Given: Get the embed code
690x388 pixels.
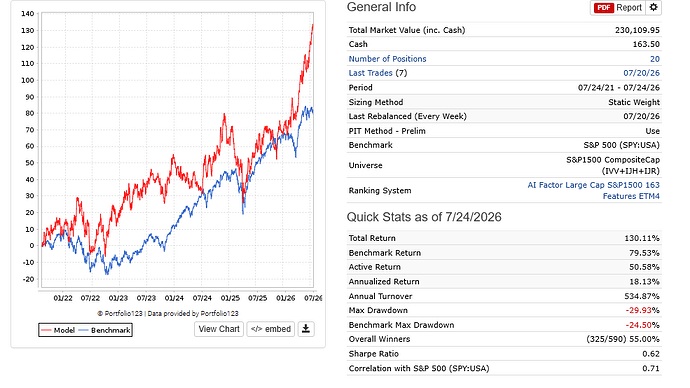Looking at the screenshot, I should pyautogui.click(x=271, y=329).
